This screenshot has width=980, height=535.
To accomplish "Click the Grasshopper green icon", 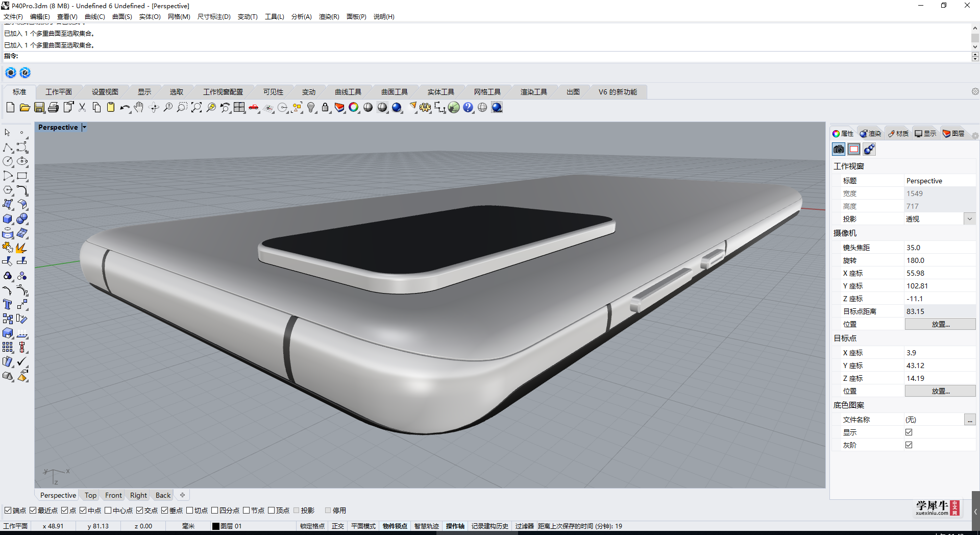I will [454, 107].
